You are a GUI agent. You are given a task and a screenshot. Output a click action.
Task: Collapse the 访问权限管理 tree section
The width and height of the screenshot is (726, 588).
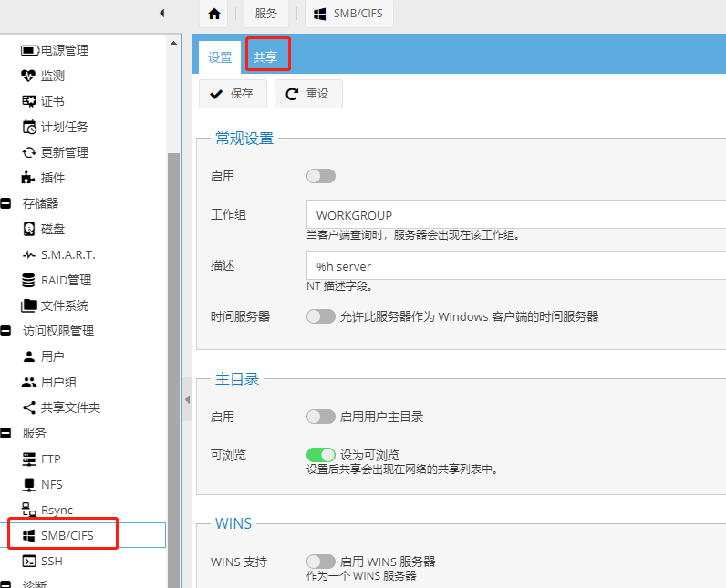5,331
